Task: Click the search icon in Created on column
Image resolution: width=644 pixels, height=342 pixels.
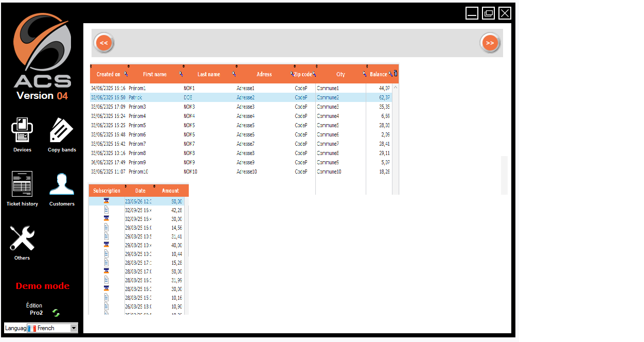Action: [126, 74]
